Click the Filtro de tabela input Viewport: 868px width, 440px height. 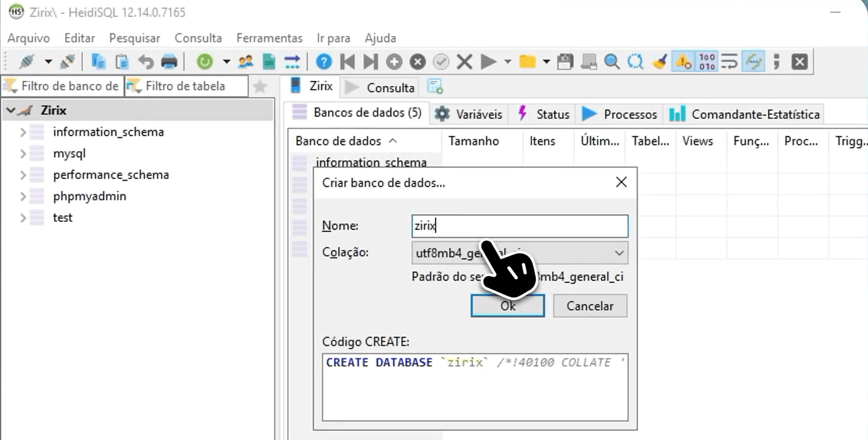point(186,86)
